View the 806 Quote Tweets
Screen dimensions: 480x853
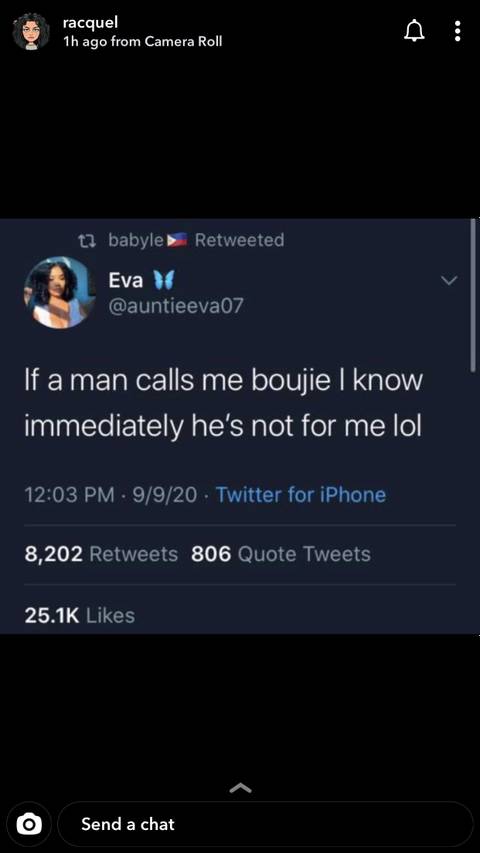281,554
